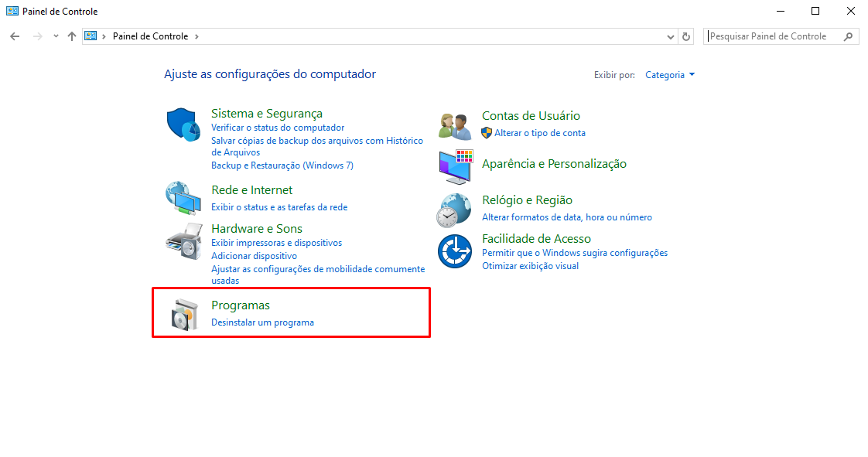
Task: Click Desinstalar um programa
Action: (262, 322)
